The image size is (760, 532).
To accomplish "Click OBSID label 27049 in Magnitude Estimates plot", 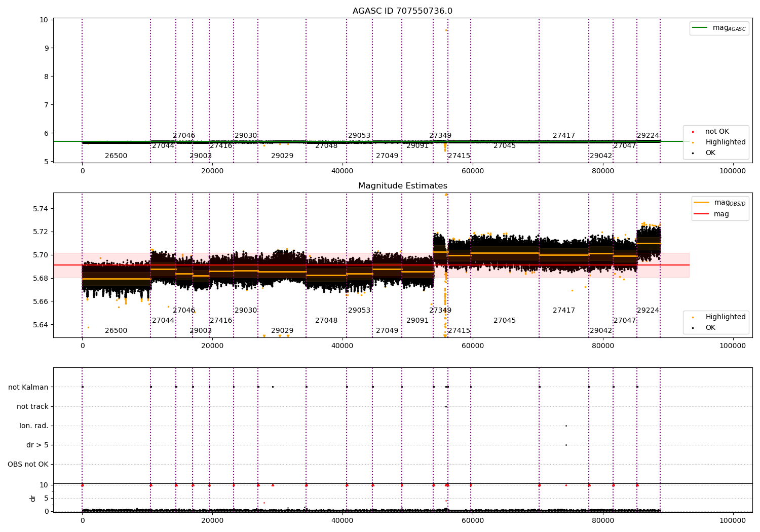I will (x=387, y=330).
